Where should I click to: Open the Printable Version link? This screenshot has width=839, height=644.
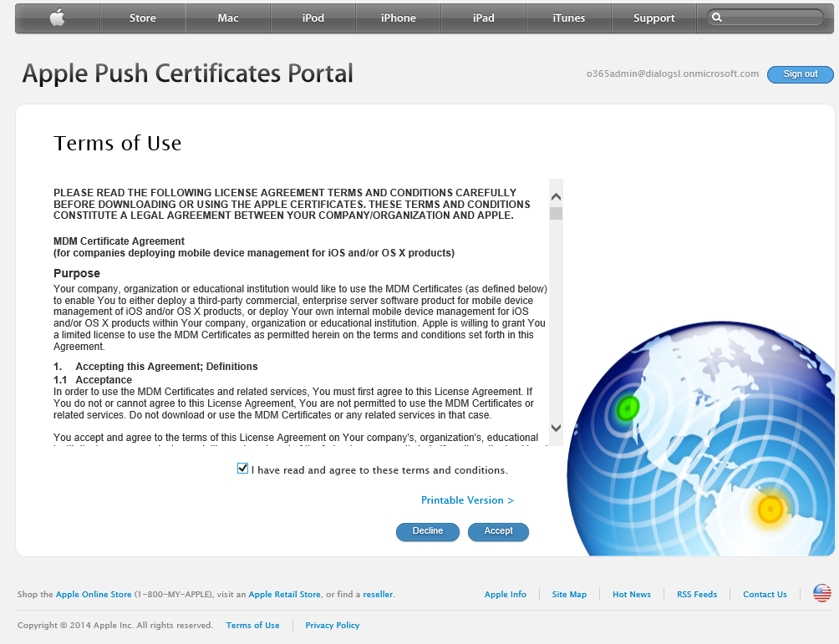[468, 500]
